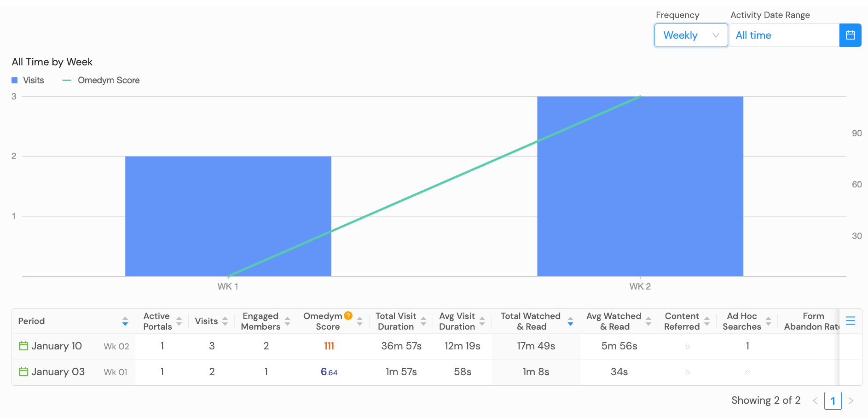The image size is (868, 418).
Task: Sort by Total Watched & Read arrows
Action: (x=570, y=321)
